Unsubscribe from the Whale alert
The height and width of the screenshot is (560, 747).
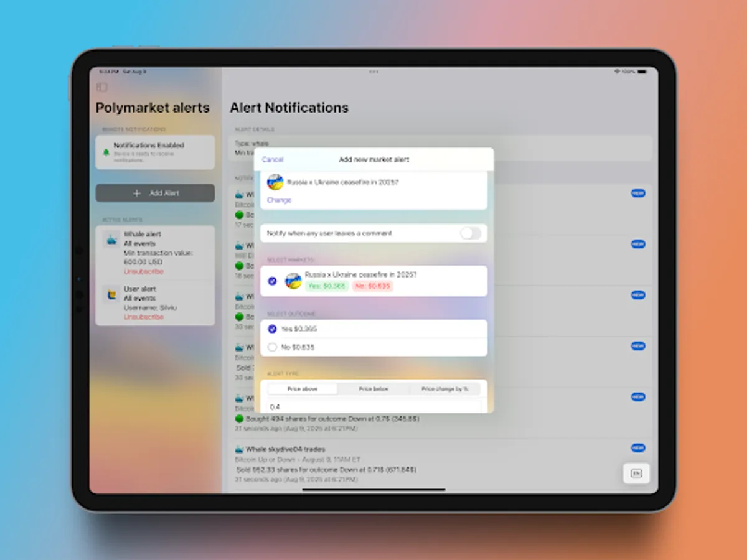143,272
